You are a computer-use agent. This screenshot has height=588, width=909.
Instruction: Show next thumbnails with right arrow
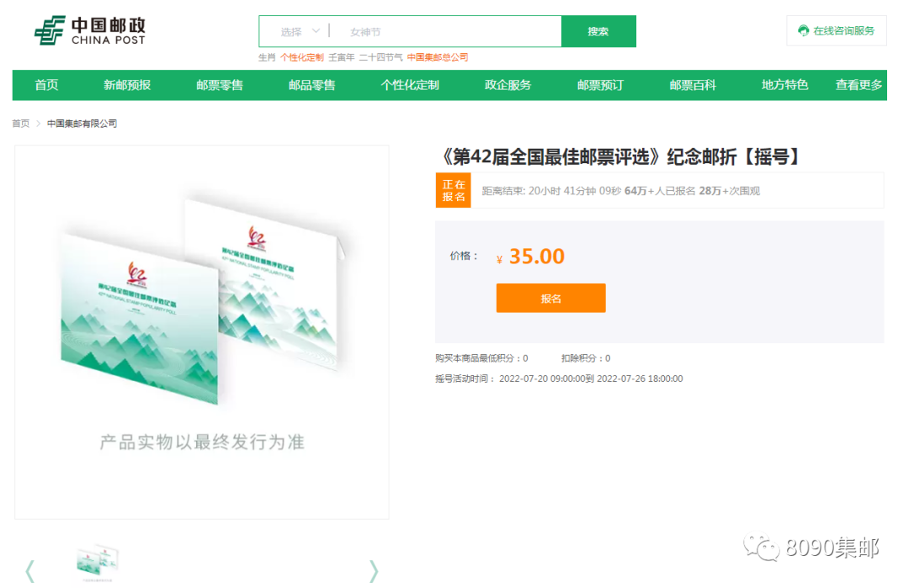click(x=374, y=571)
